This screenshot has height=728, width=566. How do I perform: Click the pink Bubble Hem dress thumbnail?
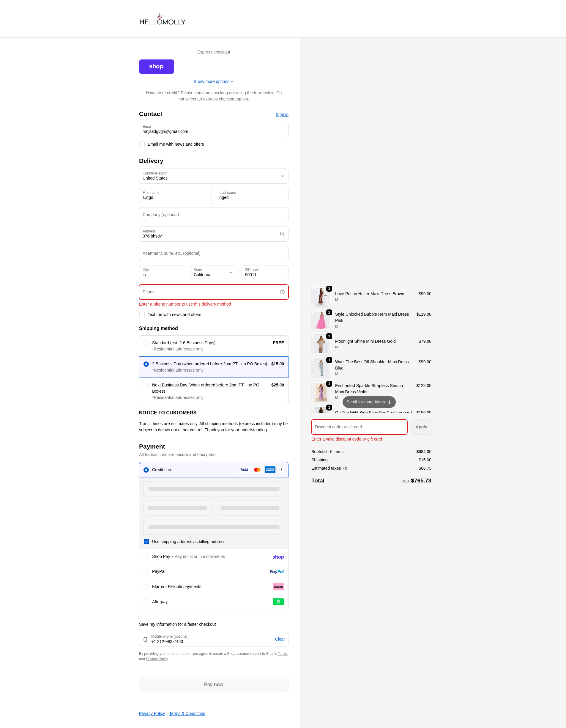(321, 320)
